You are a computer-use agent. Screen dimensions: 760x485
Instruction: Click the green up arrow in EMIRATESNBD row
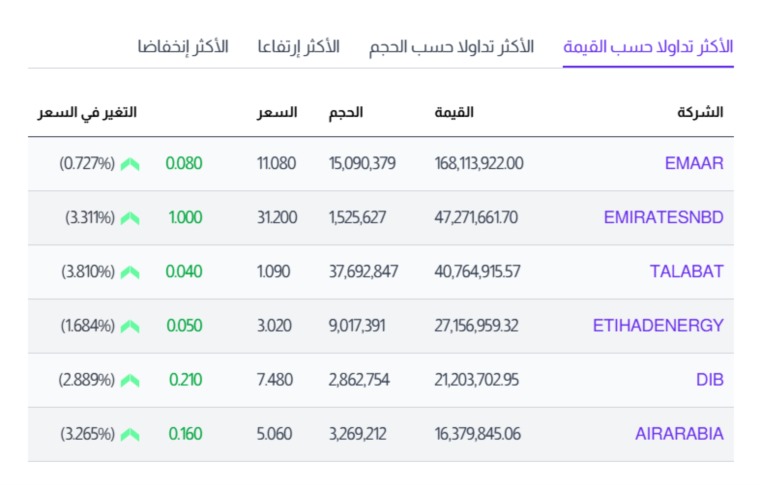(130, 219)
